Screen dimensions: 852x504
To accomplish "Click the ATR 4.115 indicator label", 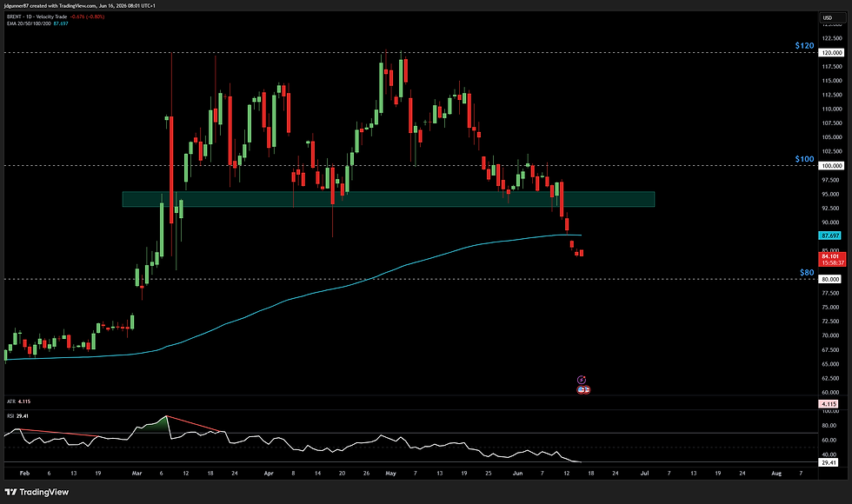I will point(18,401).
